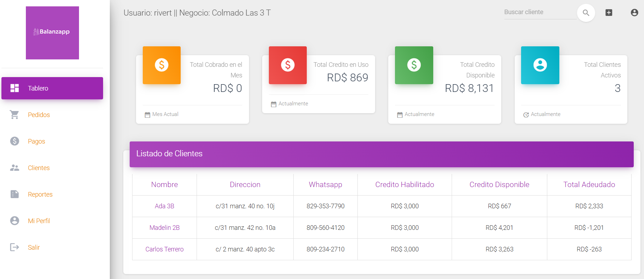
Task: Click the Balanzapp logo
Action: coord(52,33)
